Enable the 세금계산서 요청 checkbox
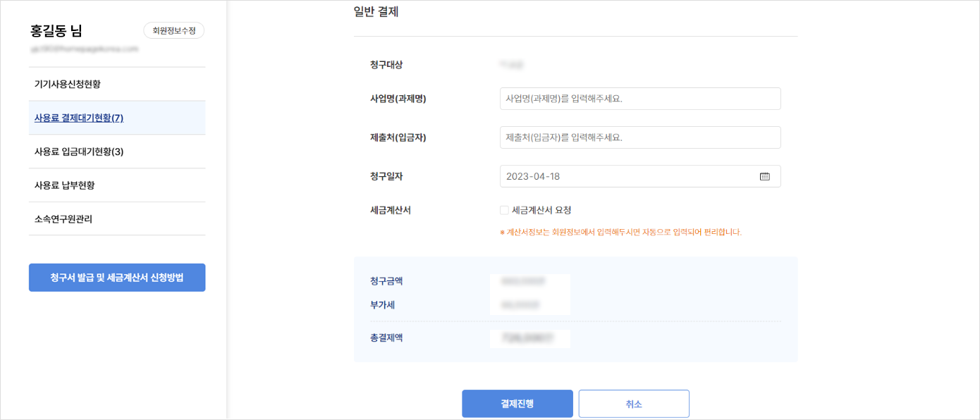Image resolution: width=980 pixels, height=420 pixels. (x=504, y=210)
